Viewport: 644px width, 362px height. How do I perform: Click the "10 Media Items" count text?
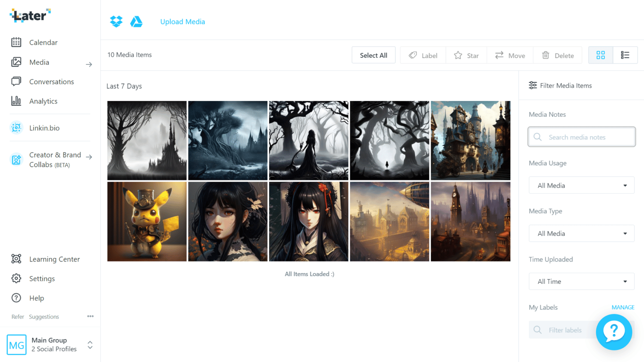[x=130, y=55]
